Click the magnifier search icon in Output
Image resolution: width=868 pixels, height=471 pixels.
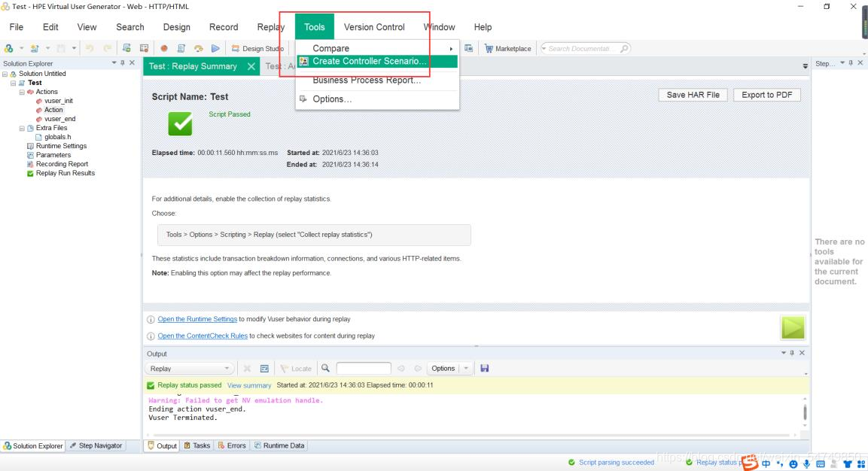(325, 368)
